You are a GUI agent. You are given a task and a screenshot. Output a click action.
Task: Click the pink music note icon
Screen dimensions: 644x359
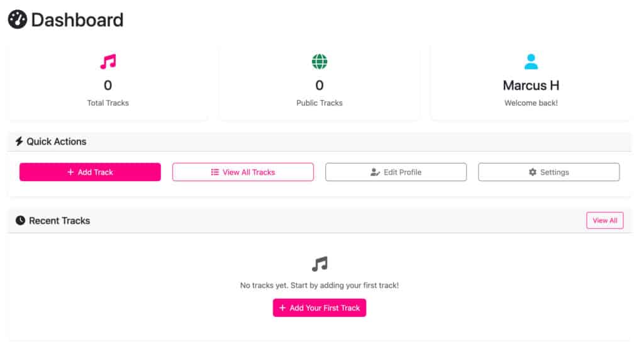108,62
